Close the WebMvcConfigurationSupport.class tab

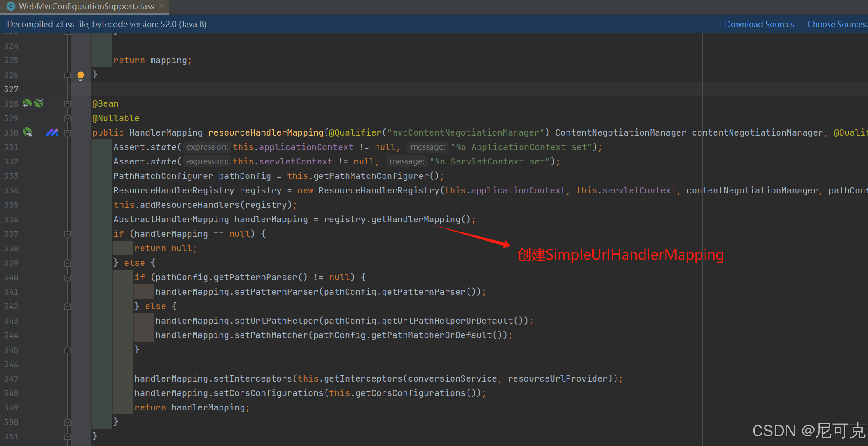pyautogui.click(x=162, y=6)
